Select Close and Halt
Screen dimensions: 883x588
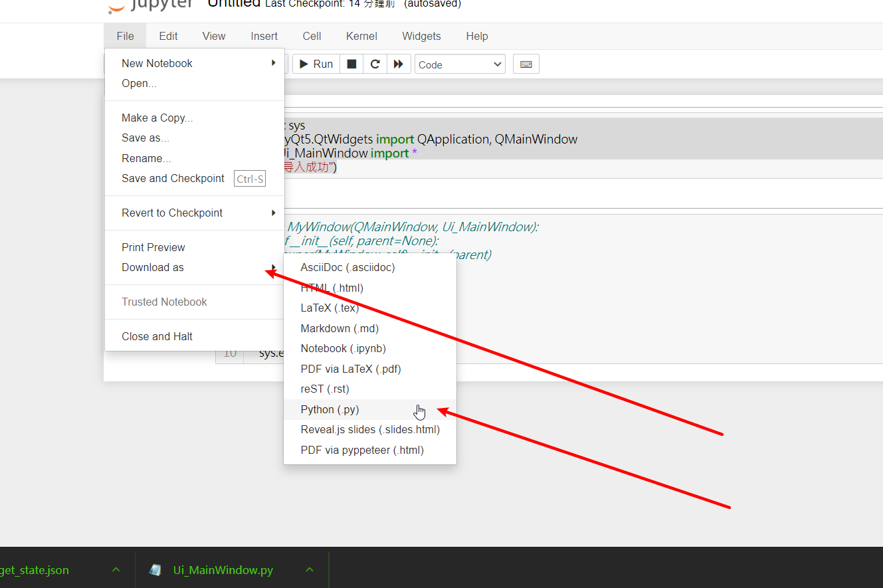tap(194, 336)
